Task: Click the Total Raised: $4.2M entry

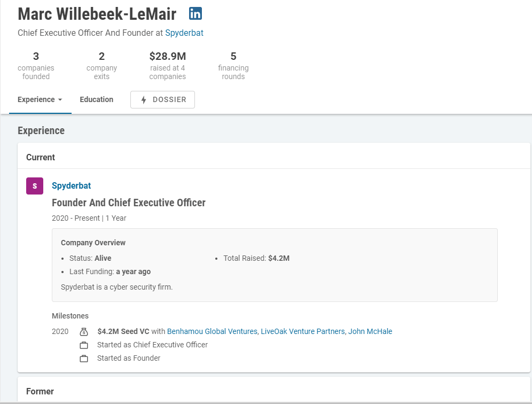Action: click(256, 258)
